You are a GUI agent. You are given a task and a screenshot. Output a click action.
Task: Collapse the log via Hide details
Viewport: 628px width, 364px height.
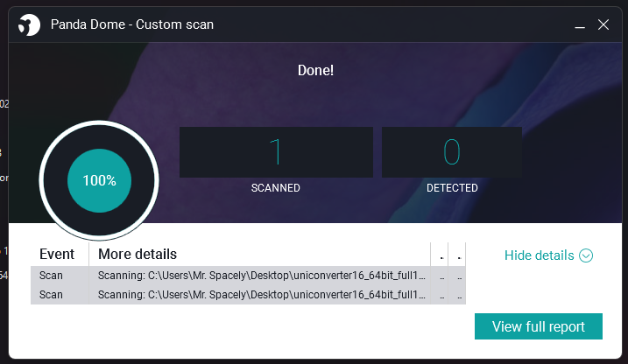point(539,255)
